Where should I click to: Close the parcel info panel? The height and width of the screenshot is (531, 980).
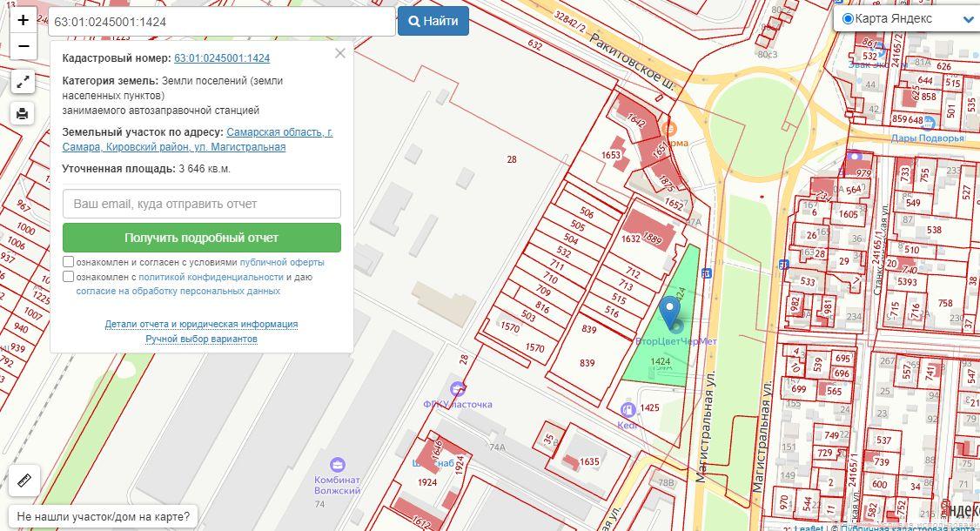[339, 53]
